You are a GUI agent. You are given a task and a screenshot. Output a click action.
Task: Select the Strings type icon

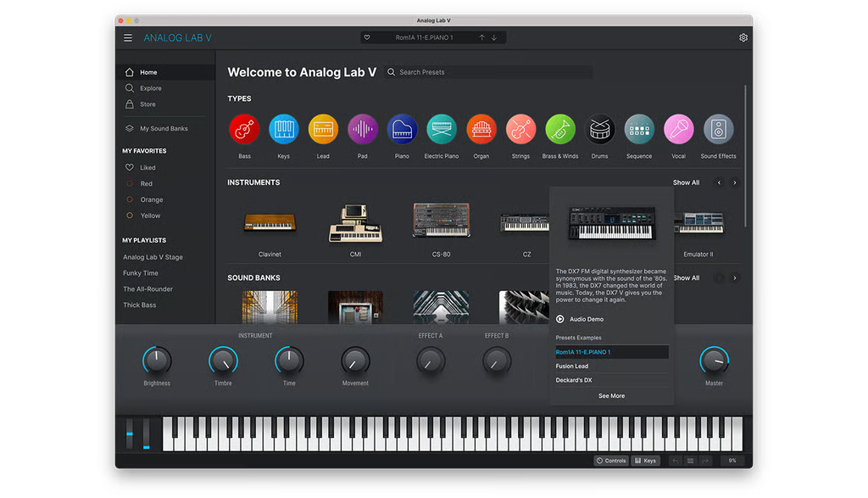coord(521,130)
